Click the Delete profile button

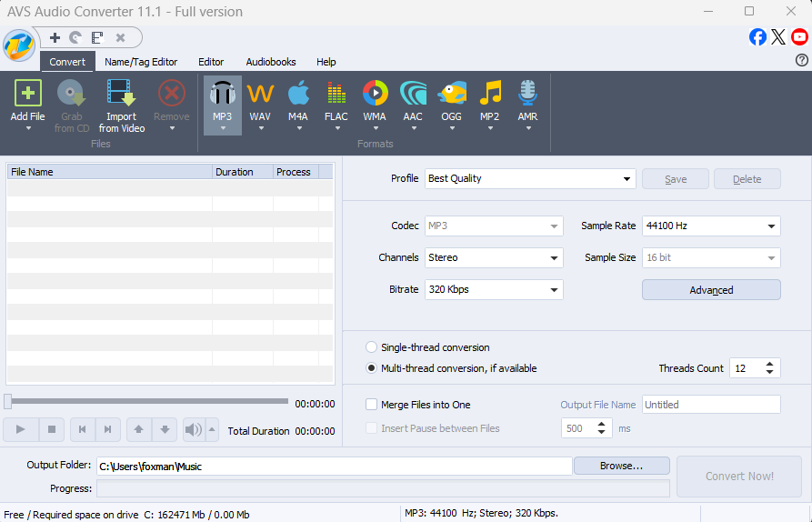coord(747,179)
